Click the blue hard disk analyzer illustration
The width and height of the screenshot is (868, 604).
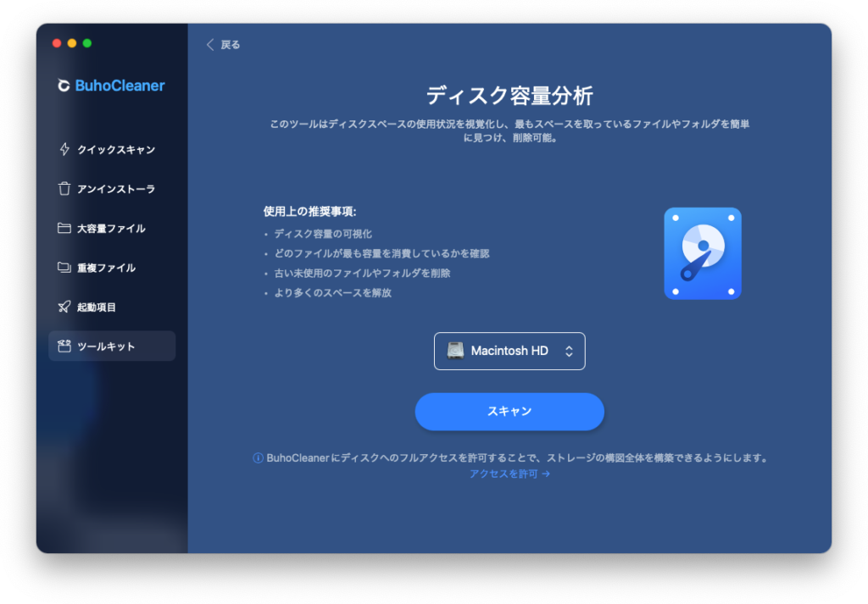pos(703,253)
